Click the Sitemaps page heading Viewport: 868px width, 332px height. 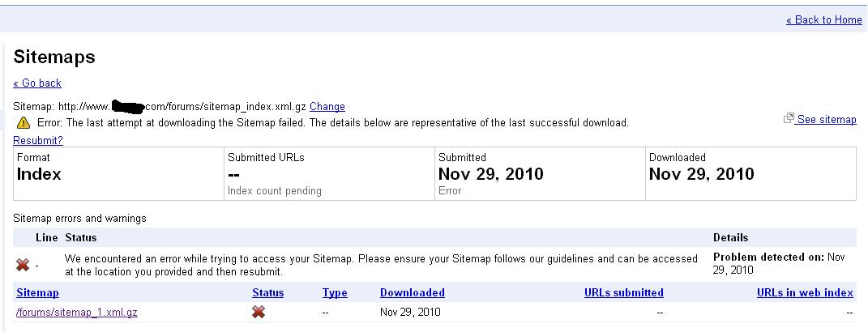pyautogui.click(x=54, y=57)
